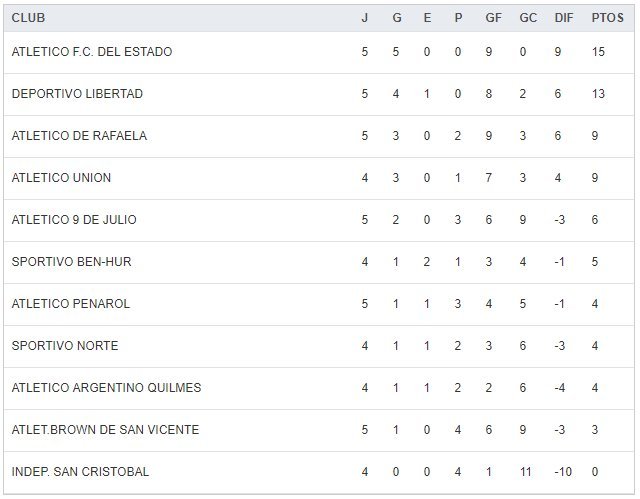Image resolution: width=640 pixels, height=499 pixels.
Task: Select SPORTIVO BEN-HUR club name
Action: coord(72,262)
